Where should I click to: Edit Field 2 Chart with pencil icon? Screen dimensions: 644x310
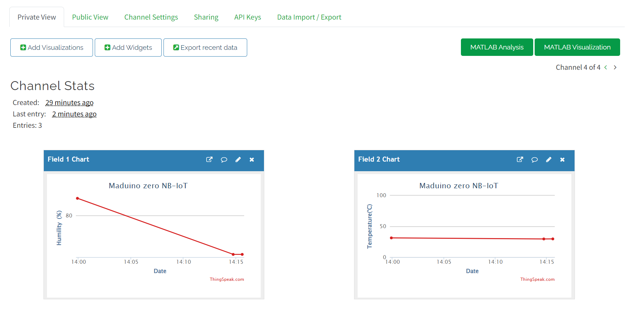[549, 159]
